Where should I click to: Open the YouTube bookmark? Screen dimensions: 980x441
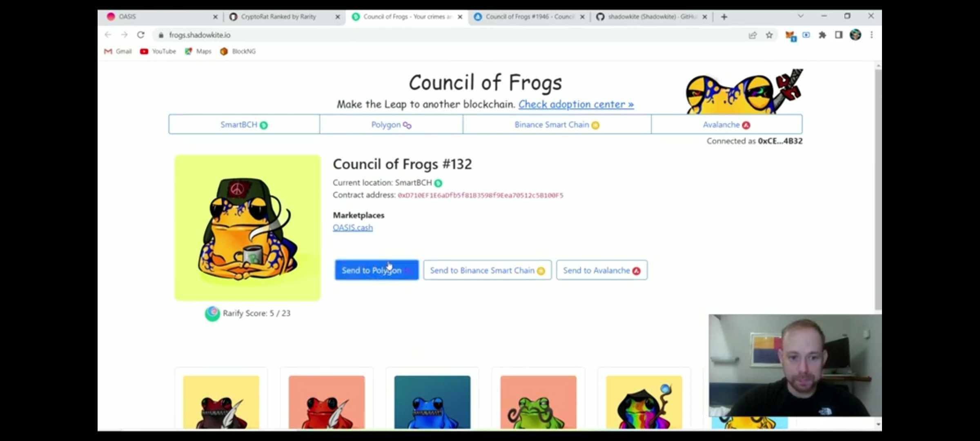[158, 51]
